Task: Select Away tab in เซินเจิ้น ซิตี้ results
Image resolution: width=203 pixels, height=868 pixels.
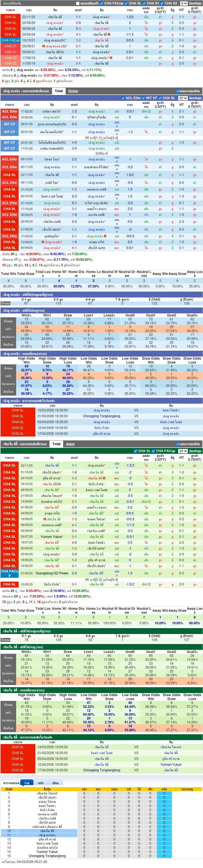Action: (70, 444)
